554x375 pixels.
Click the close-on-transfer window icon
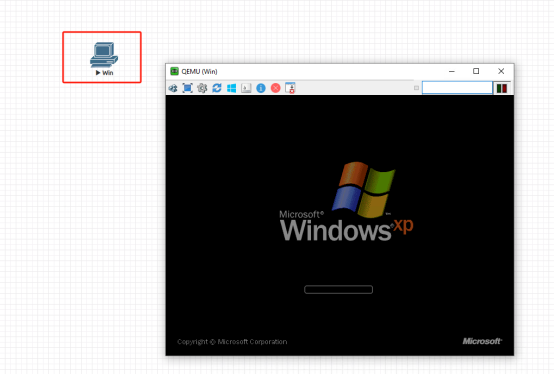(290, 88)
